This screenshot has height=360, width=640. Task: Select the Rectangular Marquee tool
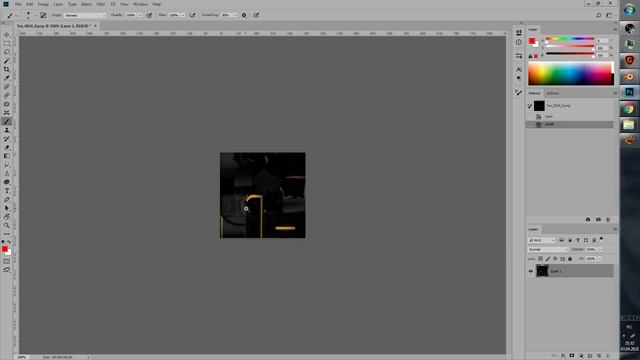[x=7, y=44]
